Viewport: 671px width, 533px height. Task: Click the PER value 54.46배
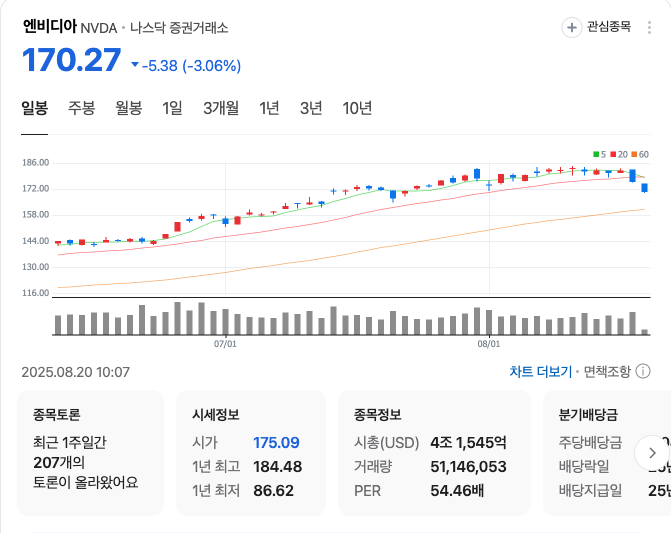[x=457, y=491]
